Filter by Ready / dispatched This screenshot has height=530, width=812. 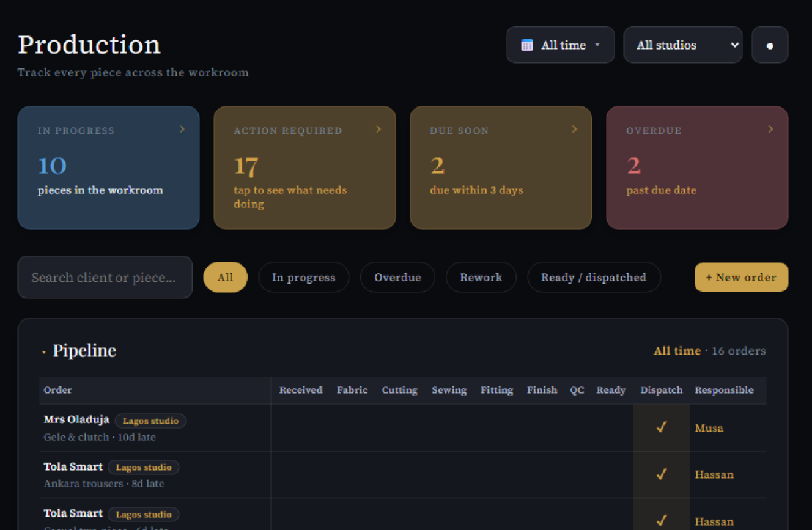point(593,278)
